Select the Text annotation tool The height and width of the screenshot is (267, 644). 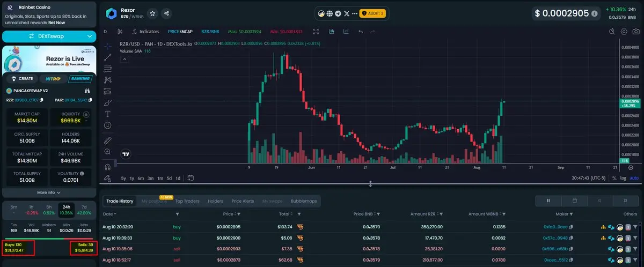tap(108, 114)
